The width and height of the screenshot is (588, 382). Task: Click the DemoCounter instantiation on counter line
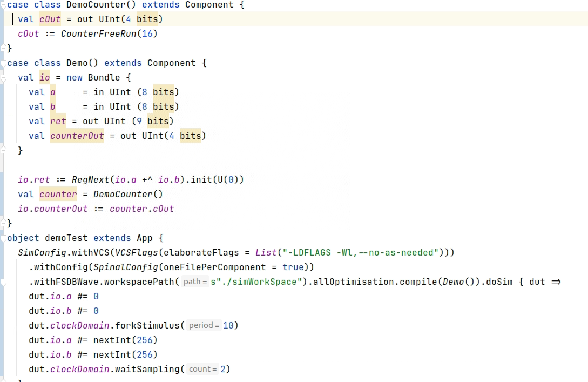(125, 194)
